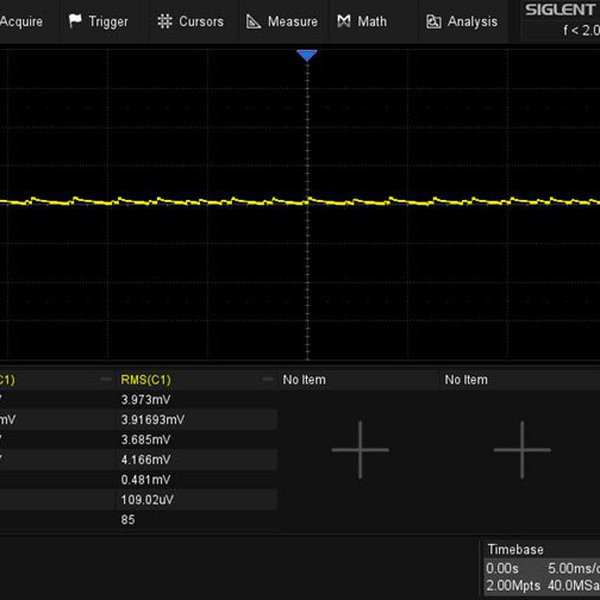Click the second No Item label
600x600 pixels.
466,380
